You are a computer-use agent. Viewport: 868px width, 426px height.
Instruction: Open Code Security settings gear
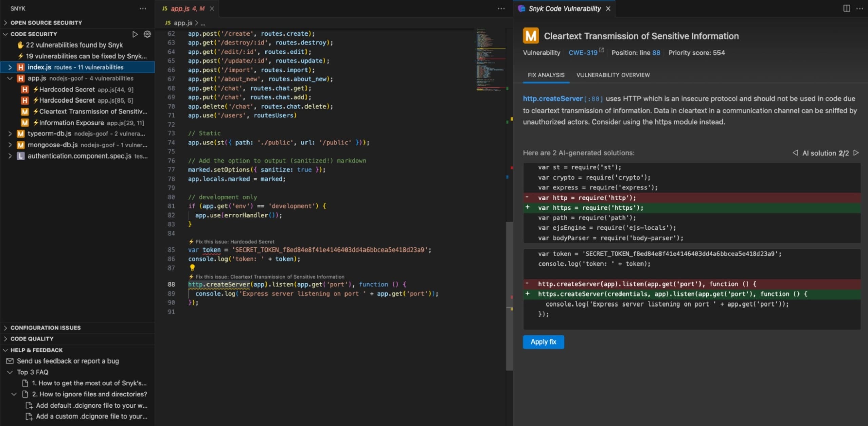pos(147,34)
